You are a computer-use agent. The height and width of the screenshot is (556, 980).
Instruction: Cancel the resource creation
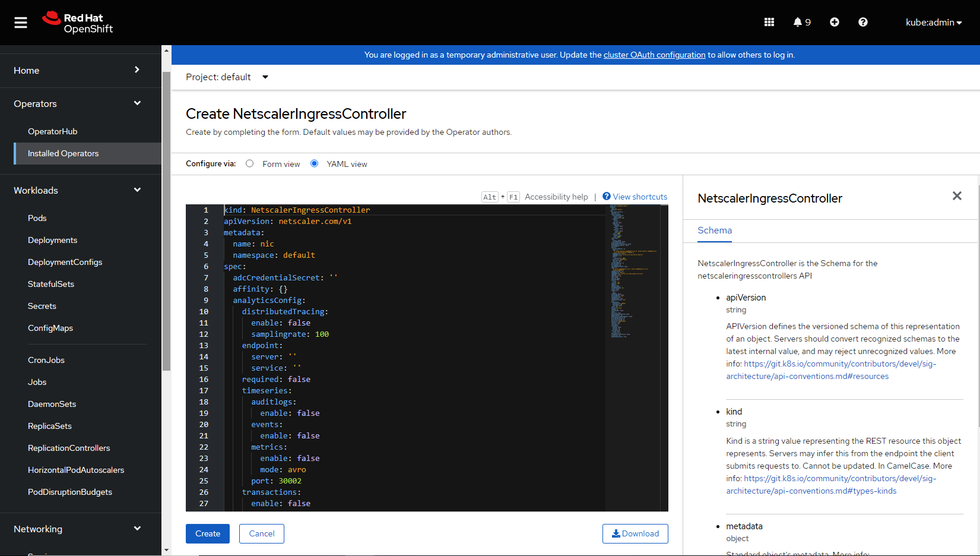pos(262,533)
